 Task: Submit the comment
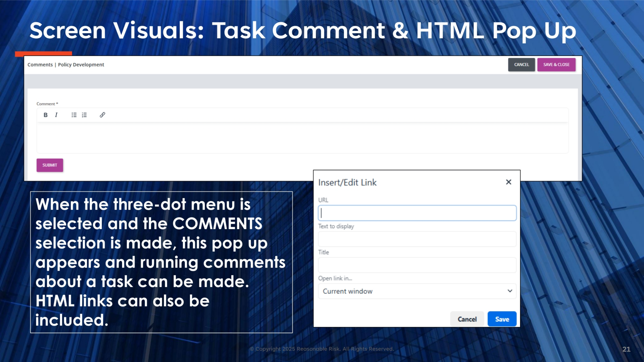[50, 165]
